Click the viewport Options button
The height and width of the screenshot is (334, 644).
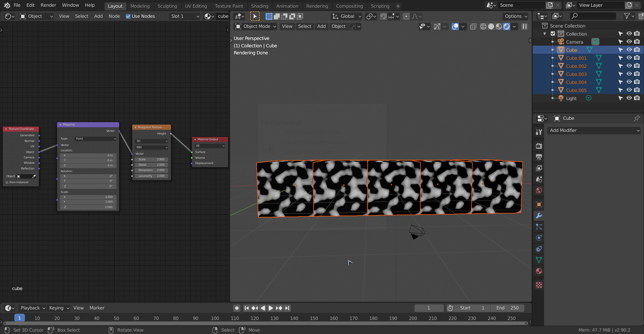pyautogui.click(x=516, y=16)
